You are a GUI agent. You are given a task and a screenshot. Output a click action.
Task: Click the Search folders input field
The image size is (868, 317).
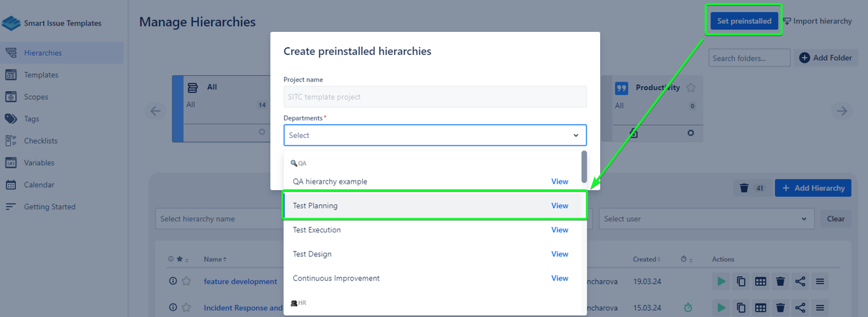click(749, 58)
